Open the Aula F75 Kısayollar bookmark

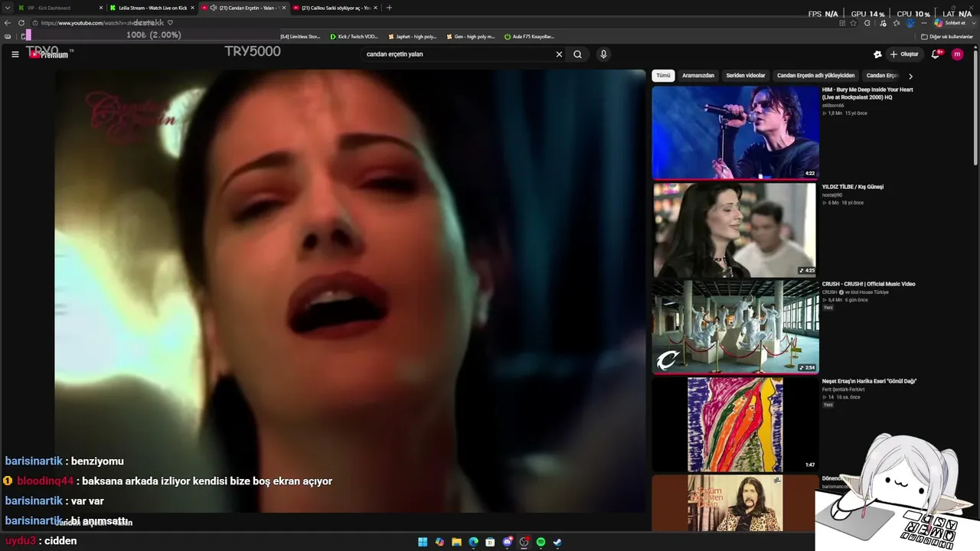coord(529,37)
